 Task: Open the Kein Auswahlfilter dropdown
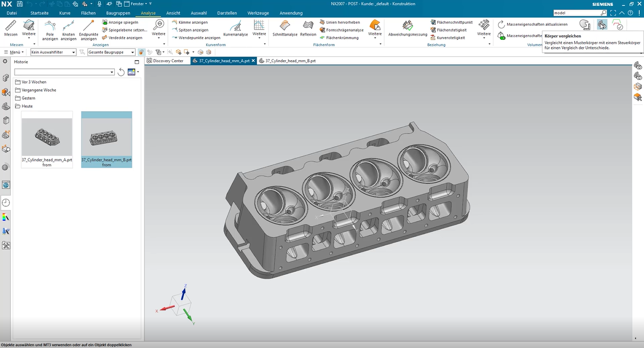tap(53, 52)
